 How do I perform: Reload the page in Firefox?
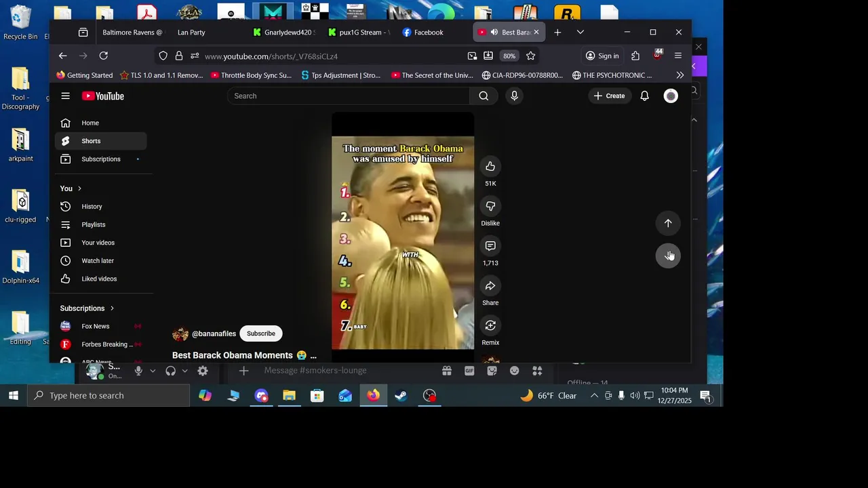coord(103,56)
